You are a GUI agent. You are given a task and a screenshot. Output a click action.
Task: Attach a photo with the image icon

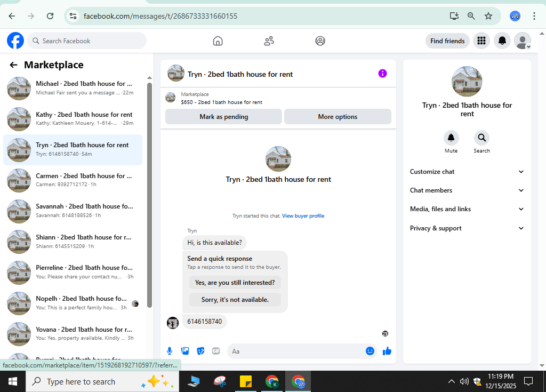[185, 351]
